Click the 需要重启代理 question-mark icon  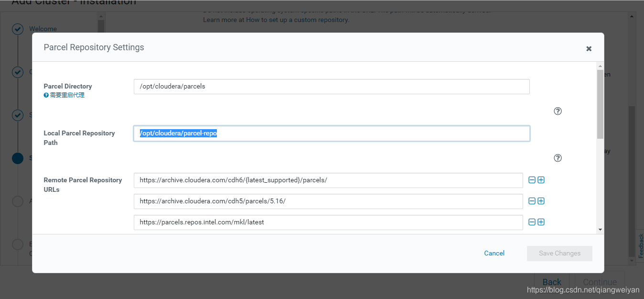click(x=46, y=95)
